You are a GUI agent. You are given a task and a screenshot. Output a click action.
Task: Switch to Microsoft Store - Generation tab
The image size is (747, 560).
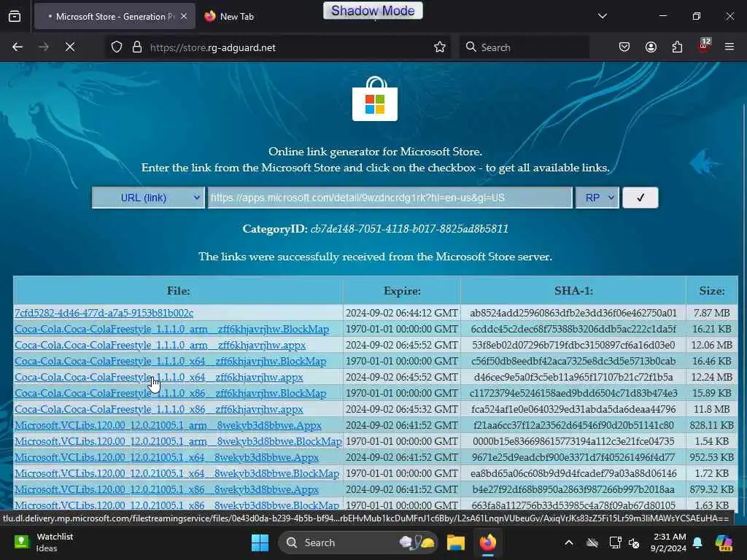click(115, 17)
